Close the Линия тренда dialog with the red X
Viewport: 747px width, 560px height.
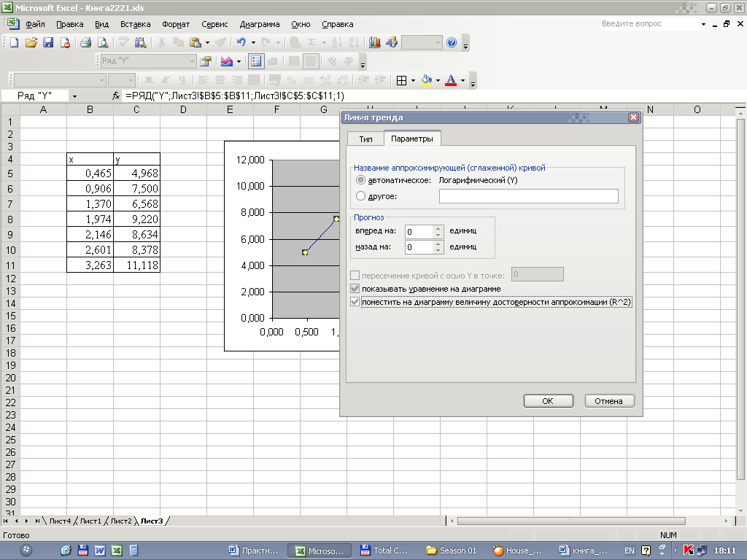[633, 117]
